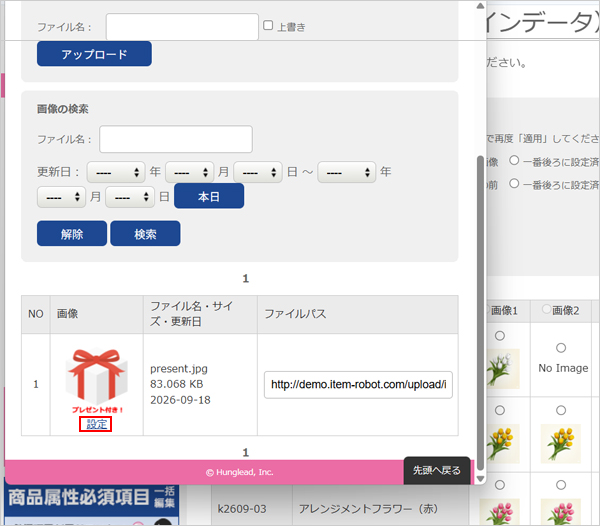Image resolution: width=600 pixels, height=526 pixels.
Task: Click the 本日 today button
Action: tap(209, 196)
